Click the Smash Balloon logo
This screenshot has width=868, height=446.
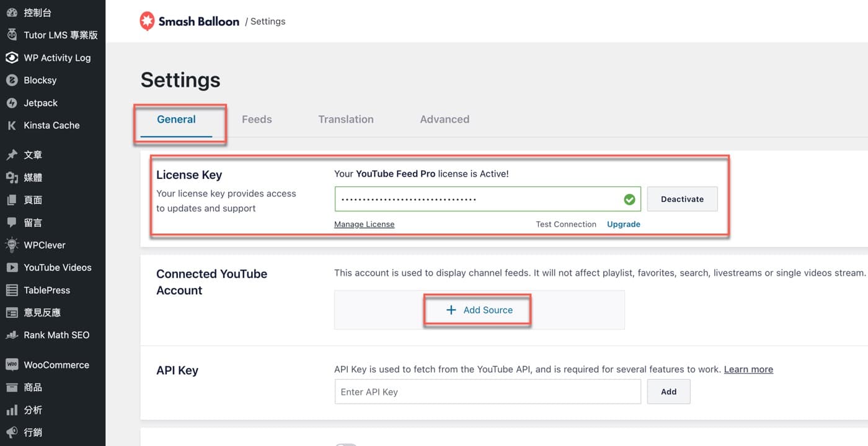tap(190, 21)
